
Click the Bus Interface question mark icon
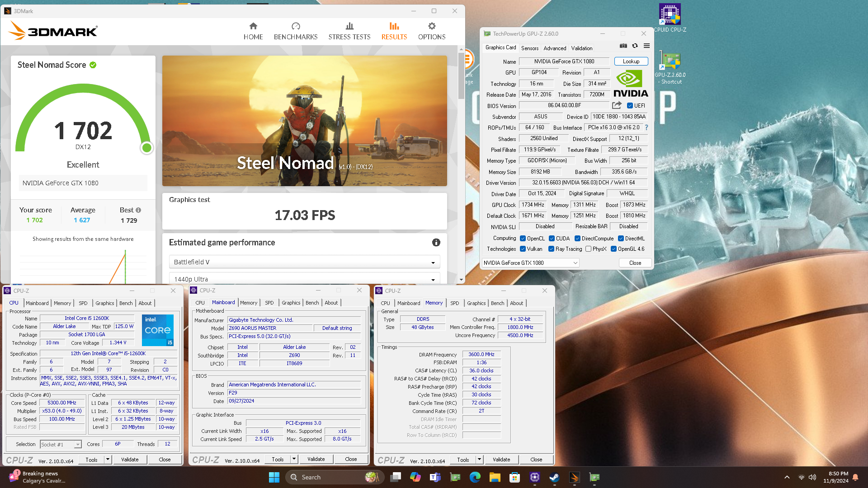click(646, 127)
